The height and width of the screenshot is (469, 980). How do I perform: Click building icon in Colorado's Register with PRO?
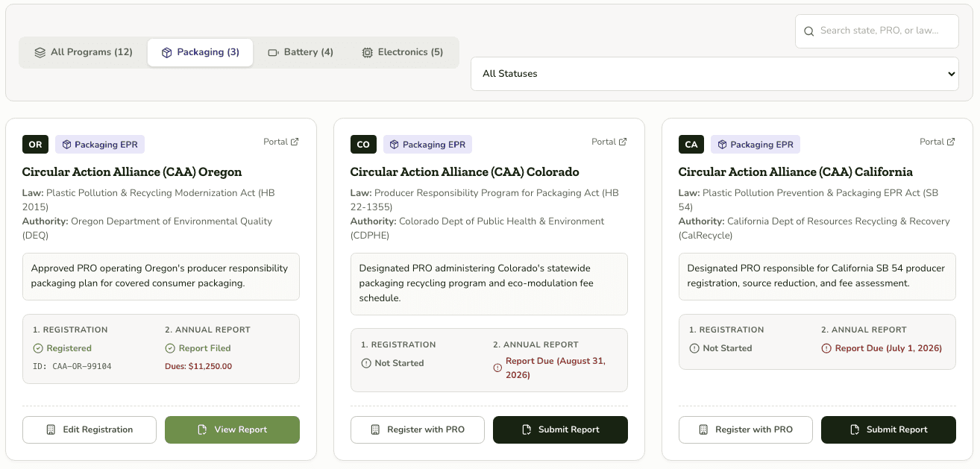tap(375, 429)
